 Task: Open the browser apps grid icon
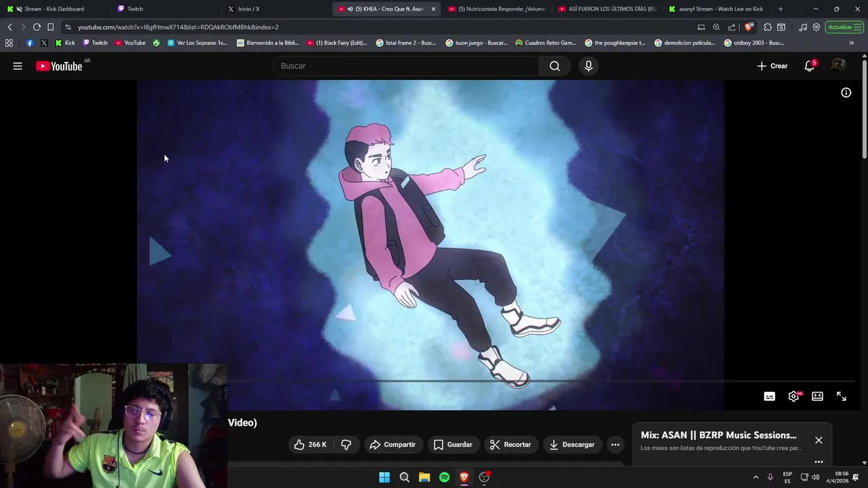pyautogui.click(x=9, y=43)
